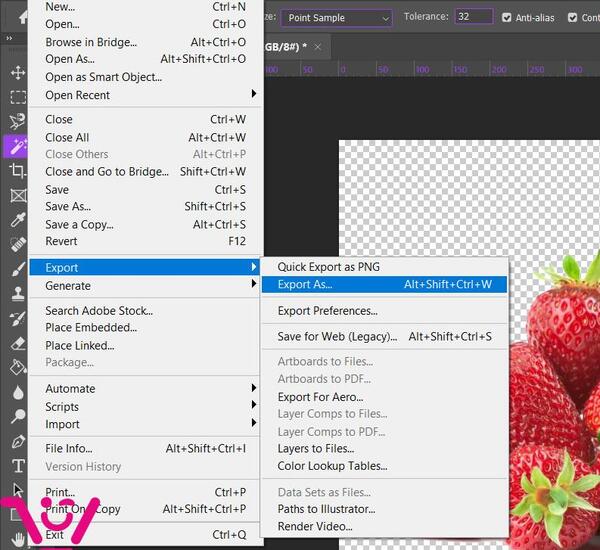
Task: Select the Eraser tool
Action: (x=18, y=343)
